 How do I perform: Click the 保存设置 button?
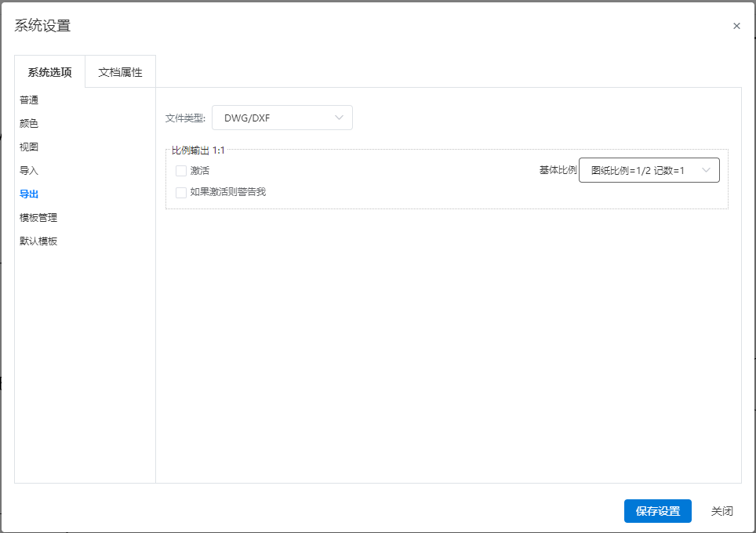coord(658,511)
